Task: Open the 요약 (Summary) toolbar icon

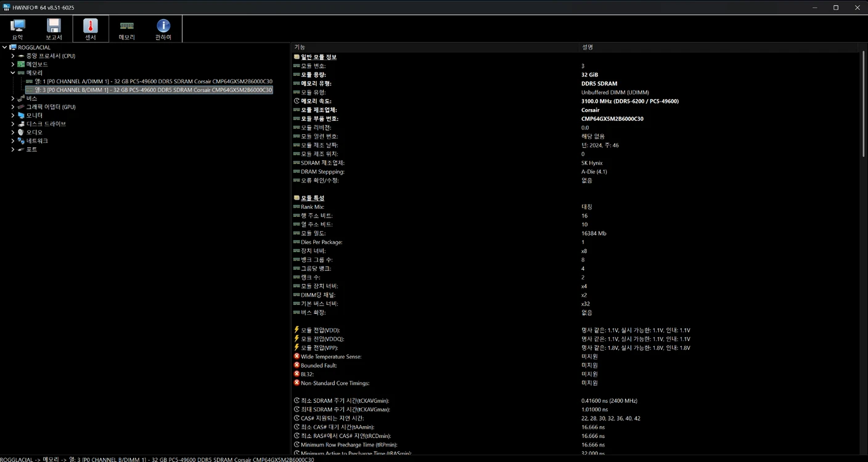Action: [x=18, y=29]
